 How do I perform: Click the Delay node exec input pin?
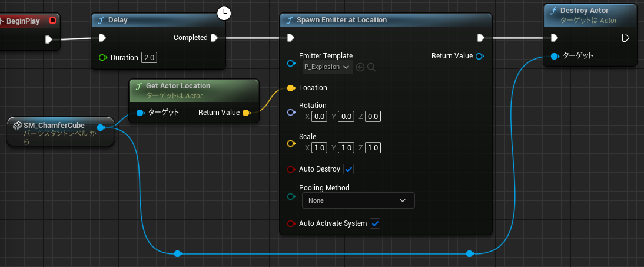(102, 38)
